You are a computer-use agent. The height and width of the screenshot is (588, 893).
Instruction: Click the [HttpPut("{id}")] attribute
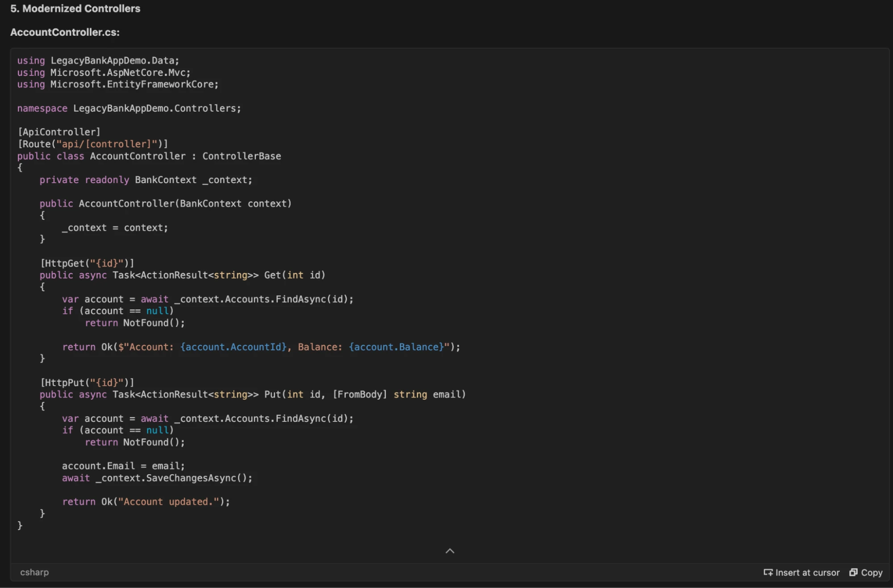click(87, 383)
